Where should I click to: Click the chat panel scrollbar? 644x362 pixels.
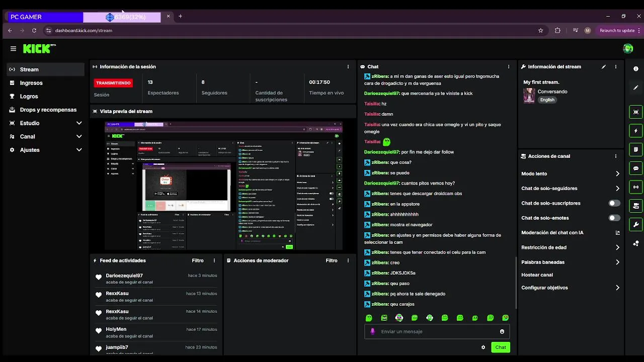click(516, 284)
